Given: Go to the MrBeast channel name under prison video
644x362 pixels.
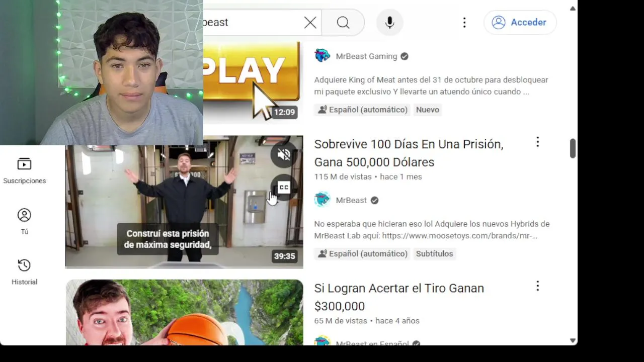Looking at the screenshot, I should tap(351, 200).
